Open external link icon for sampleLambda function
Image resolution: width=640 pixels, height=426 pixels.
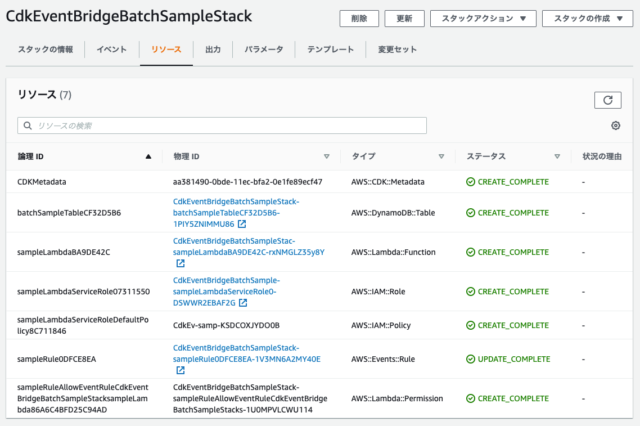[180, 264]
